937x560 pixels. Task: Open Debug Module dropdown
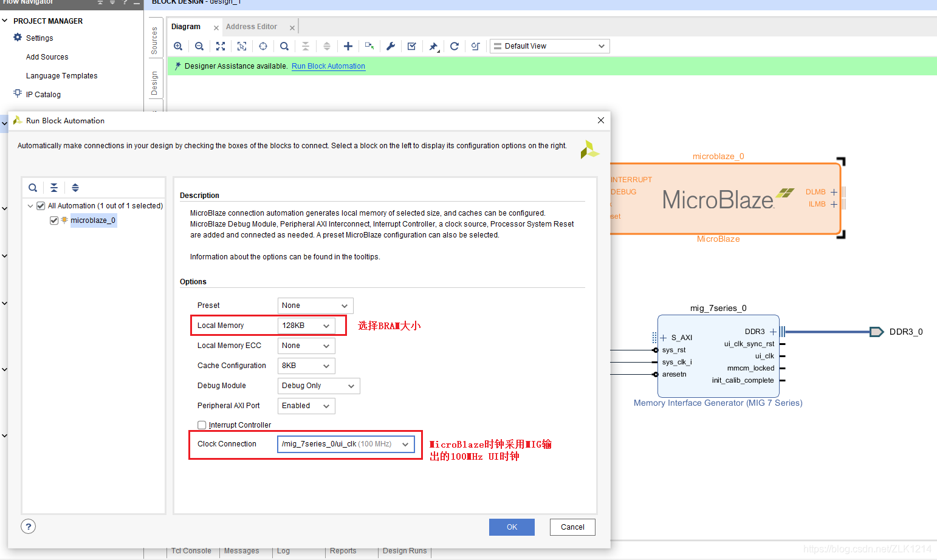318,386
